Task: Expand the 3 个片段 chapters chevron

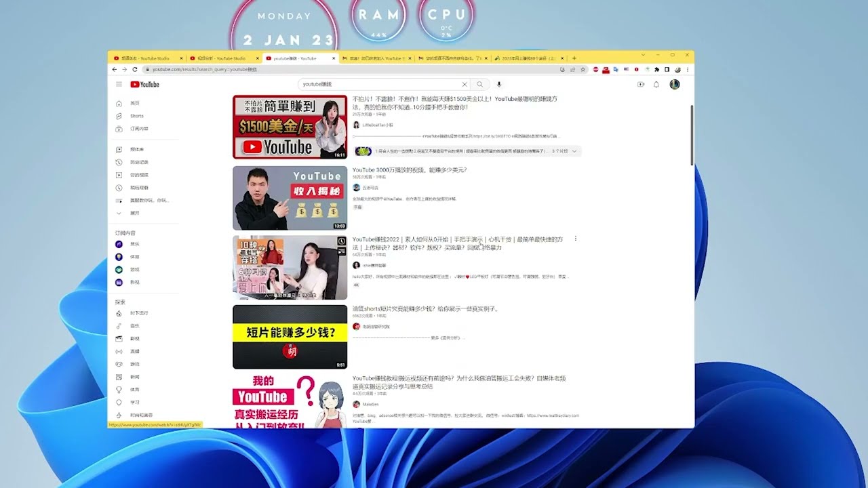Action: (576, 151)
